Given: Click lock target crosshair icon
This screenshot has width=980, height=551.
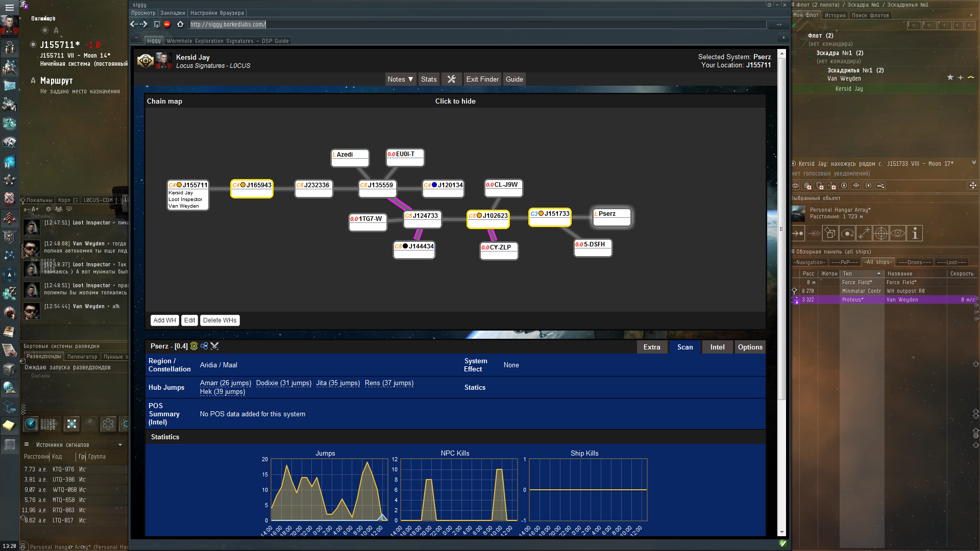Looking at the screenshot, I should (x=881, y=234).
